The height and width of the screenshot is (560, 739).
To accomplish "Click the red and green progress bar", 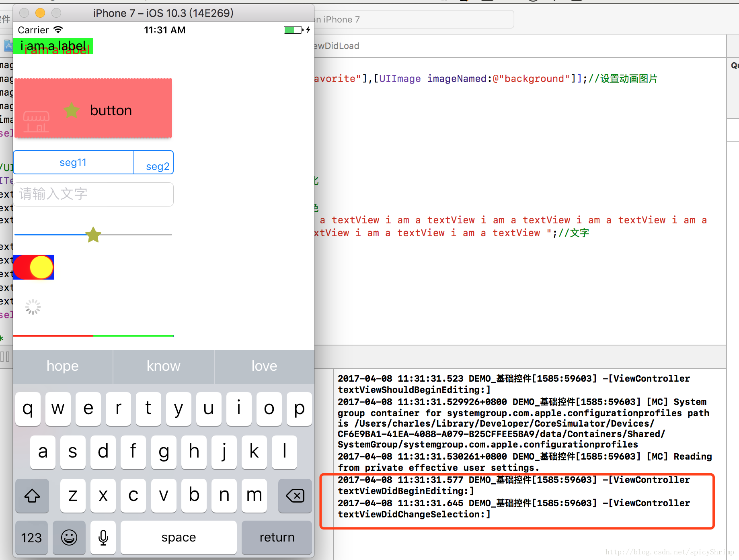I will pyautogui.click(x=93, y=335).
